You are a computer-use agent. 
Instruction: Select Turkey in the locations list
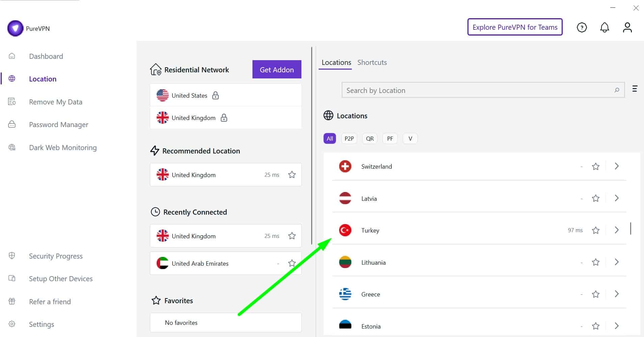[479, 230]
